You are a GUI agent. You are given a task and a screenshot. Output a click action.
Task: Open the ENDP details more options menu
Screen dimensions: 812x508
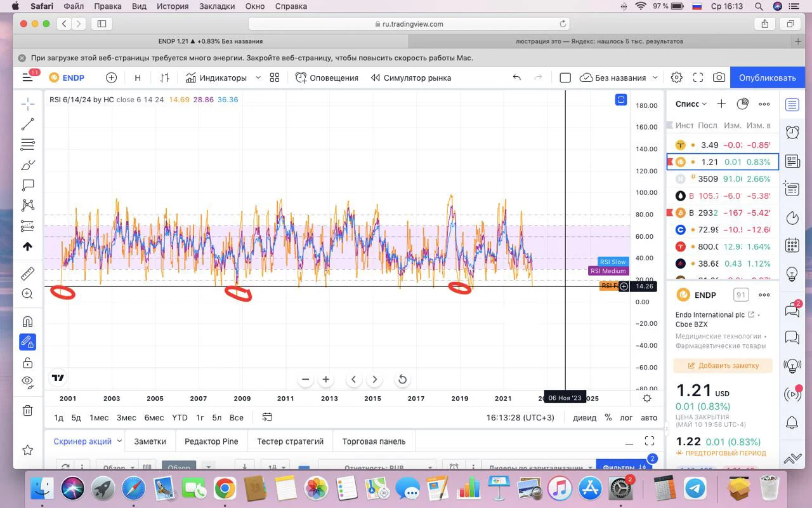[x=764, y=295]
